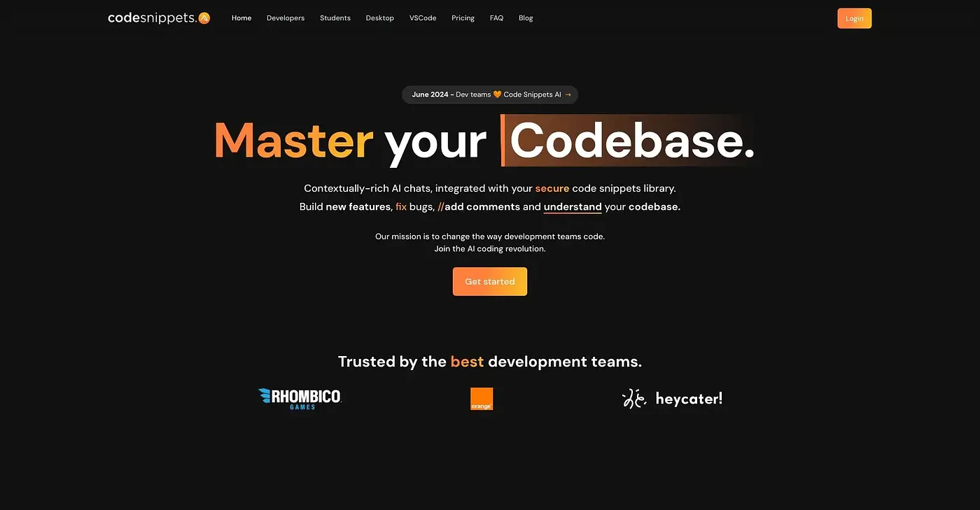Visit the Blog nav link

pos(526,18)
